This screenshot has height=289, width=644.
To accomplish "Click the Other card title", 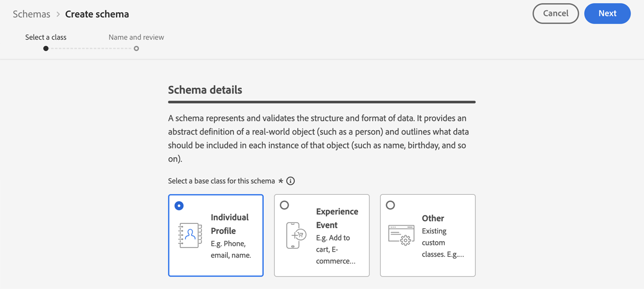I will pyautogui.click(x=433, y=218).
